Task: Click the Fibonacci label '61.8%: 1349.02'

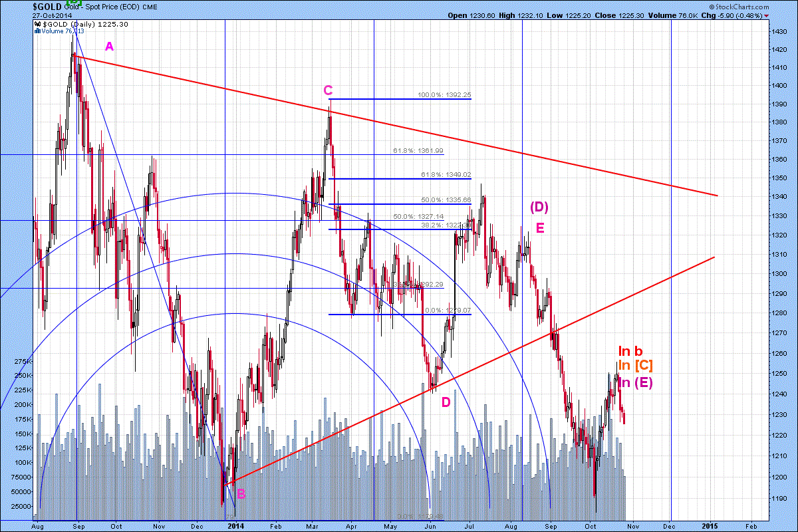Action: point(446,174)
